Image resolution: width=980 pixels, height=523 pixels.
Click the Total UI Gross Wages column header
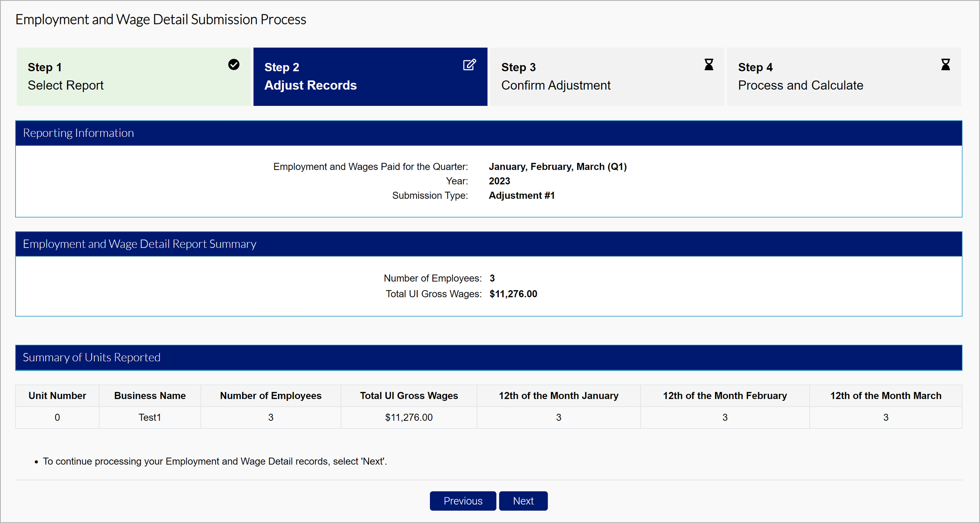[x=409, y=396]
